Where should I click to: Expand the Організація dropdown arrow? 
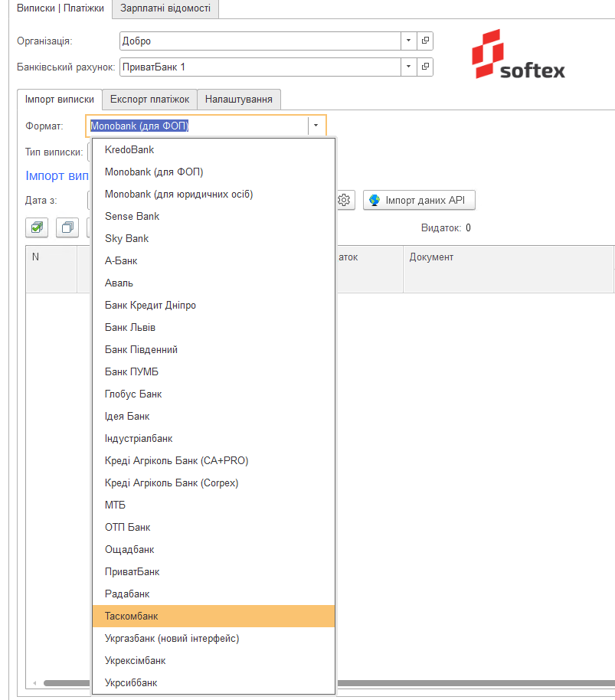(408, 41)
